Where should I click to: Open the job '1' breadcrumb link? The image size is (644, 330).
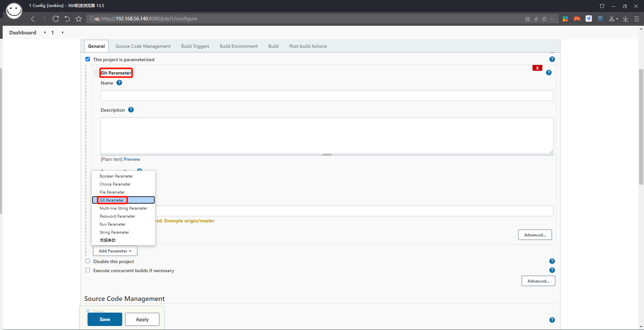[x=52, y=32]
